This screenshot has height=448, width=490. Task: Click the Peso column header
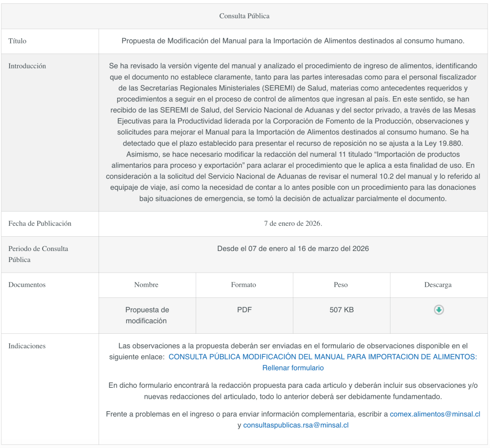[341, 284]
